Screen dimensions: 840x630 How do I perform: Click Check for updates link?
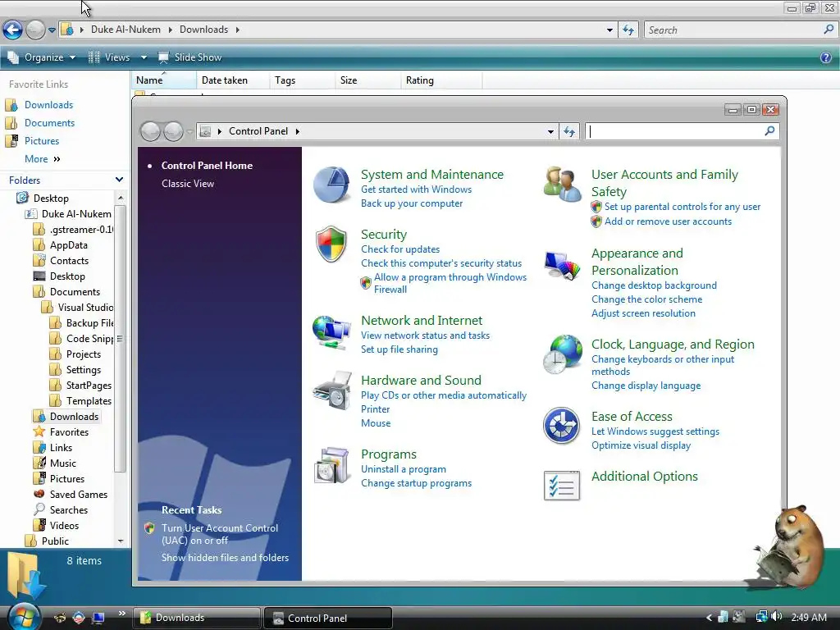coord(400,249)
